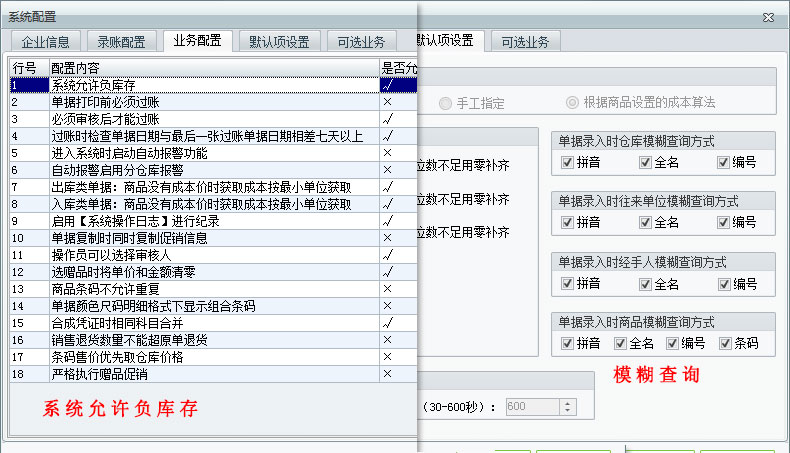Select row 单据打印前必须过账

(214, 102)
